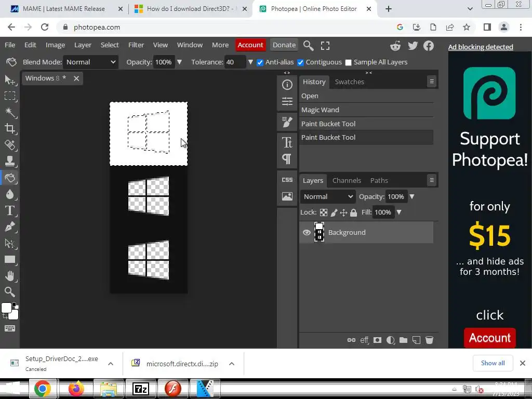This screenshot has height=399, width=532.
Task: Toggle the Anti-alias checkbox
Action: (x=260, y=62)
